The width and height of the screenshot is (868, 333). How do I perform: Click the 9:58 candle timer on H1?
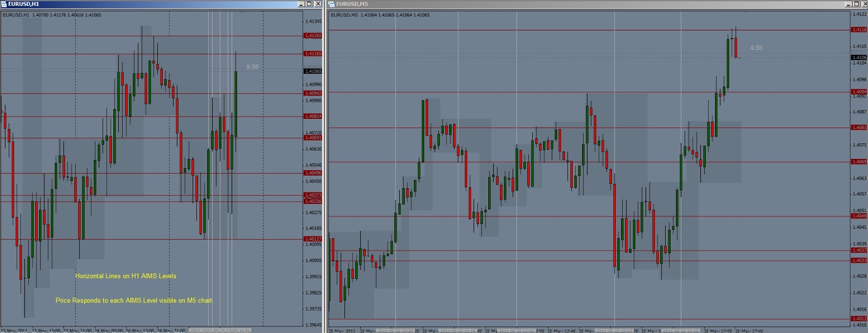(x=252, y=67)
